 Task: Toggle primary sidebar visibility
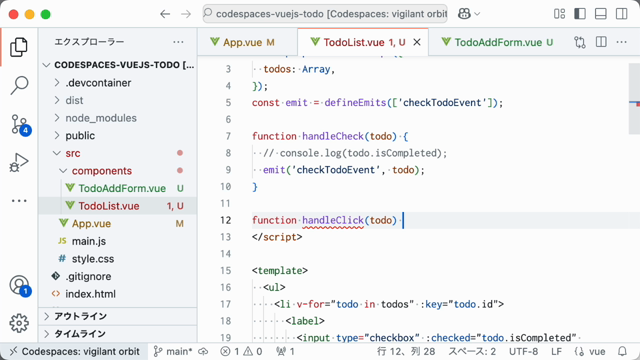580,14
